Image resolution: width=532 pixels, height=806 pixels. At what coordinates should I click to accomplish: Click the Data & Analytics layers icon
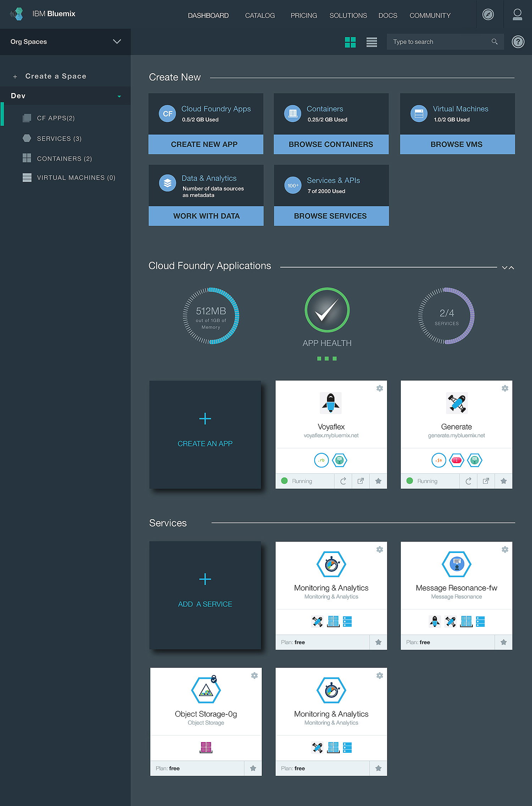tap(167, 183)
